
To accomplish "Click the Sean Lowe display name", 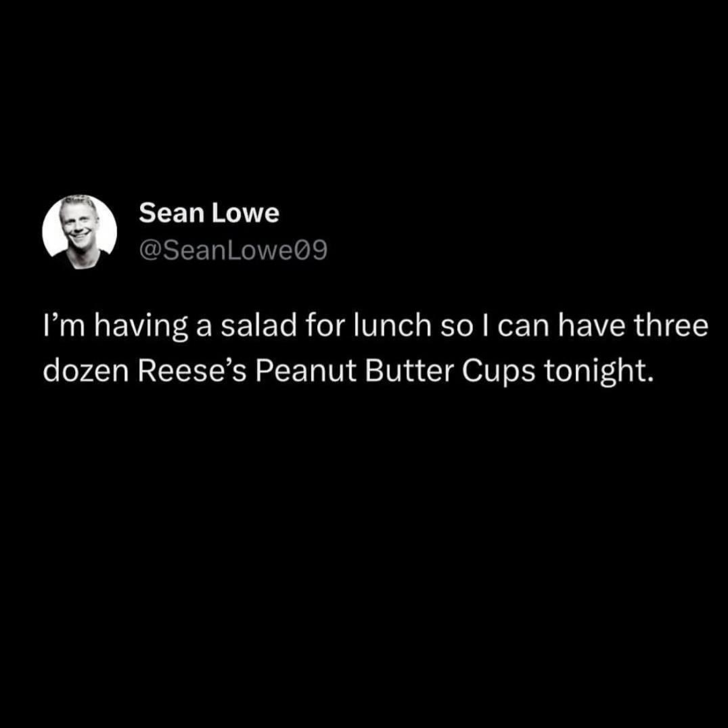I will click(x=209, y=213).
